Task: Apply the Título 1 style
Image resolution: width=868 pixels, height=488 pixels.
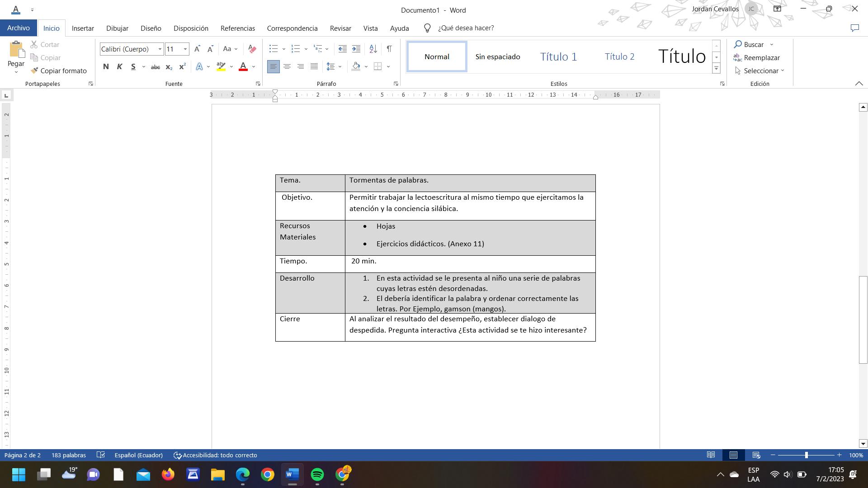Action: pos(558,56)
